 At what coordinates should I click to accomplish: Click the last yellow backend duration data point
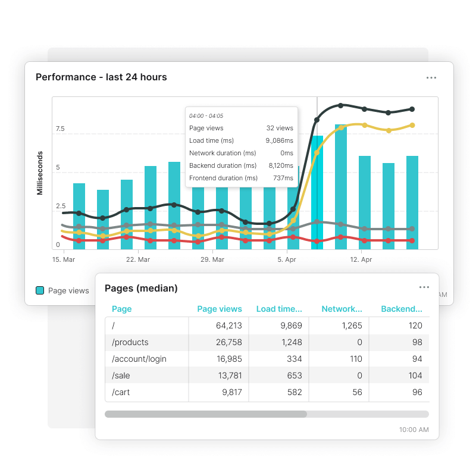pos(412,126)
